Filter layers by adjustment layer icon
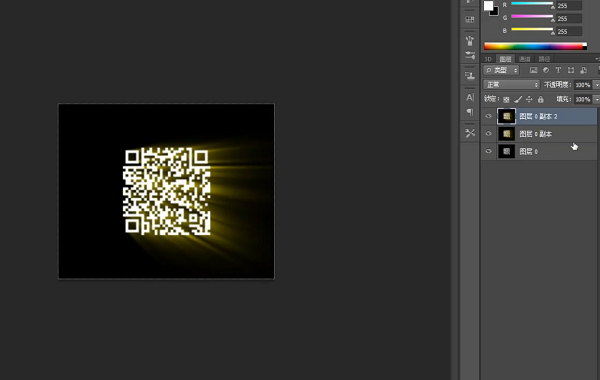This screenshot has height=380, width=600. point(546,70)
